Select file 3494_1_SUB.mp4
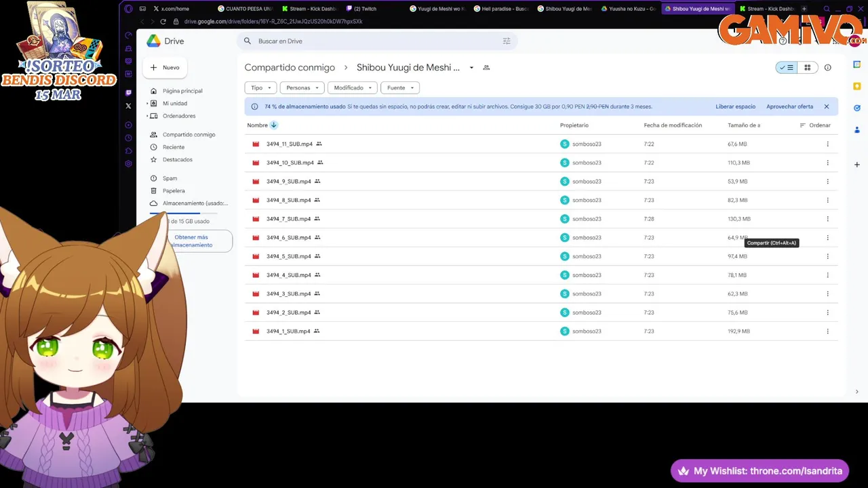The image size is (868, 488). click(541, 331)
